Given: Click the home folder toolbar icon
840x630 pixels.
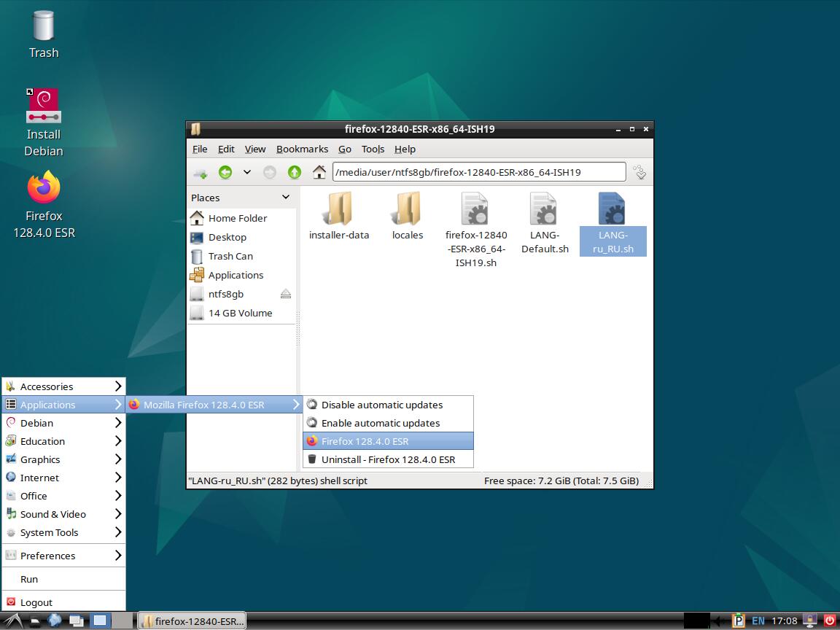Looking at the screenshot, I should tap(319, 173).
